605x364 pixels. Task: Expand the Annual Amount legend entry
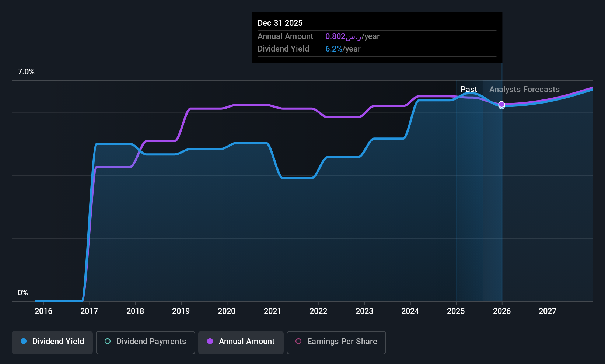241,342
